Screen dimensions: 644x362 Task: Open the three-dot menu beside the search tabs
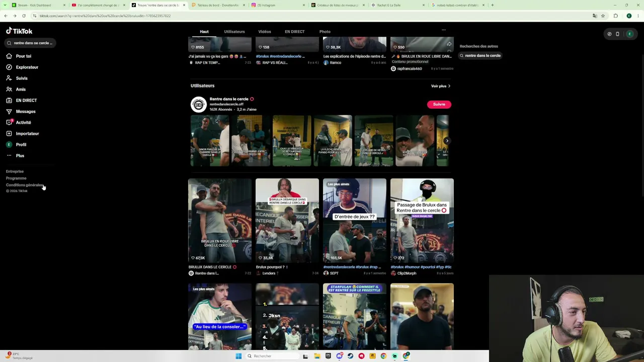coord(443,30)
